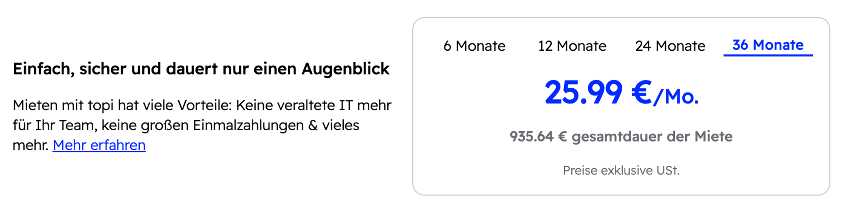Click the active 36 Monate tab
Image resolution: width=868 pixels, height=218 pixels.
pos(768,45)
